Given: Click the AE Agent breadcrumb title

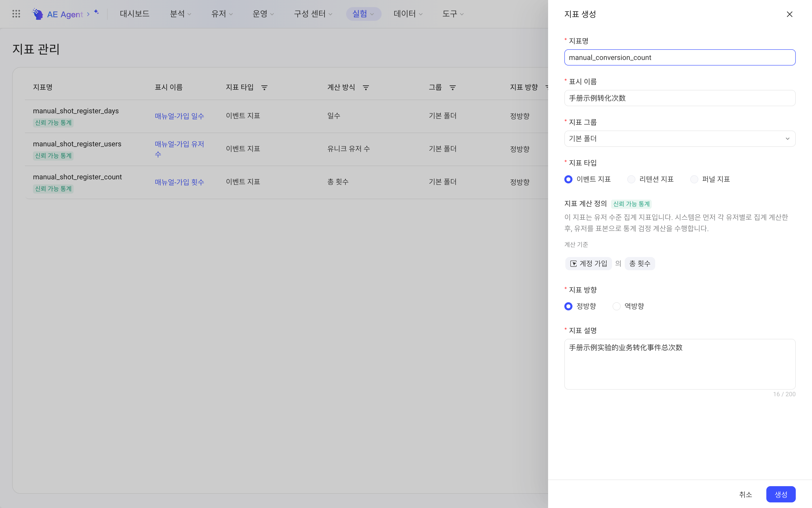Looking at the screenshot, I should (x=65, y=14).
